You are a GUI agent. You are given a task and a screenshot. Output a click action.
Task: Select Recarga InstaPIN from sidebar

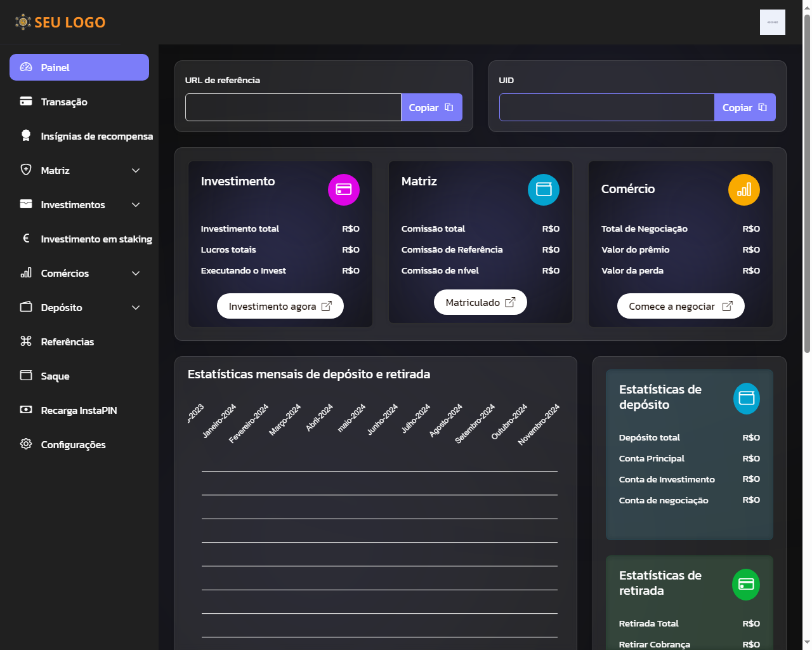pyautogui.click(x=79, y=411)
